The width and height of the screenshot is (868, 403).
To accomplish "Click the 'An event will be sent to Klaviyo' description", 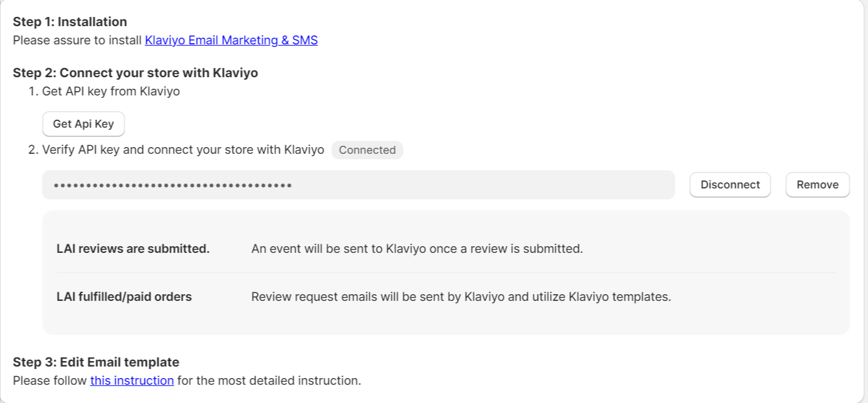I will tap(417, 249).
